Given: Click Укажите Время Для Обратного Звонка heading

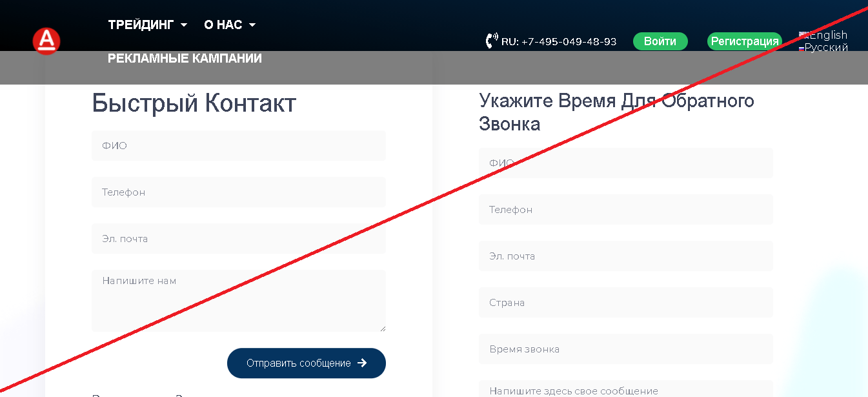Looking at the screenshot, I should tap(616, 112).
